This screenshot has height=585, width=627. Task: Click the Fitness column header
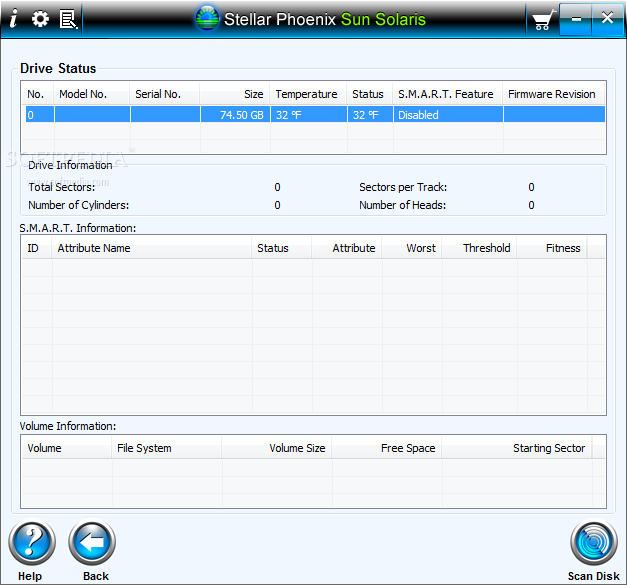tap(552, 248)
